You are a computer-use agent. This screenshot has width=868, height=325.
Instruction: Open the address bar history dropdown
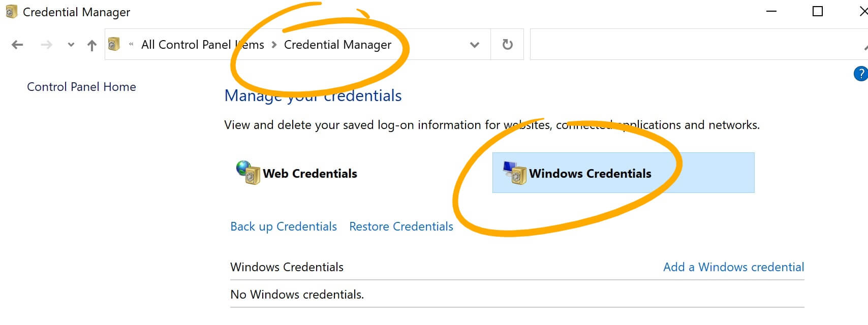(475, 45)
